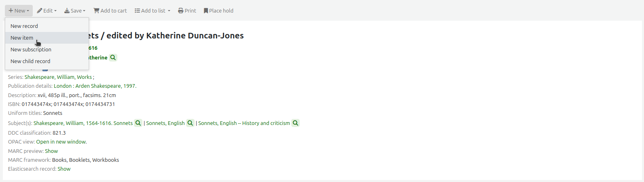Click magnifier after History and criticism
This screenshot has width=644, height=182.
pyautogui.click(x=296, y=123)
